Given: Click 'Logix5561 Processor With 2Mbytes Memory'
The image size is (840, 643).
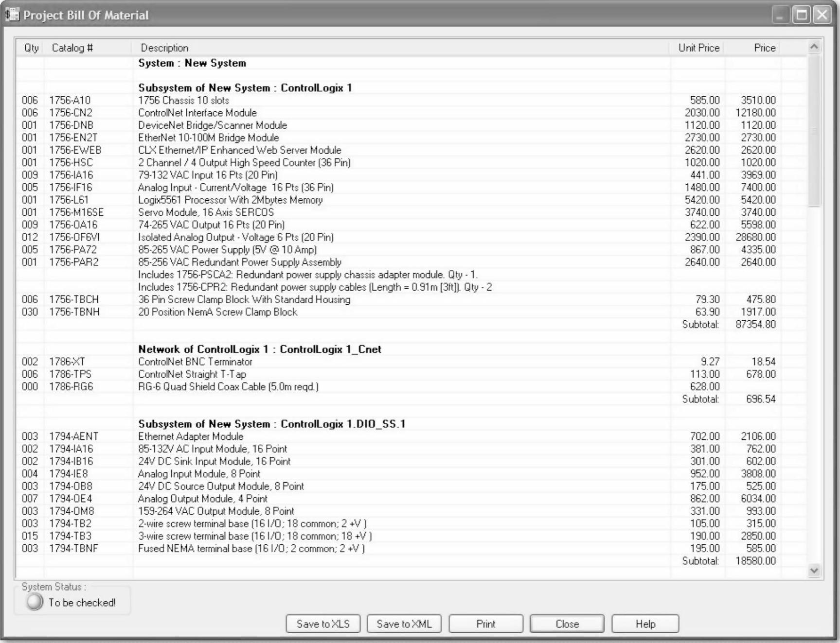Looking at the screenshot, I should point(231,200).
